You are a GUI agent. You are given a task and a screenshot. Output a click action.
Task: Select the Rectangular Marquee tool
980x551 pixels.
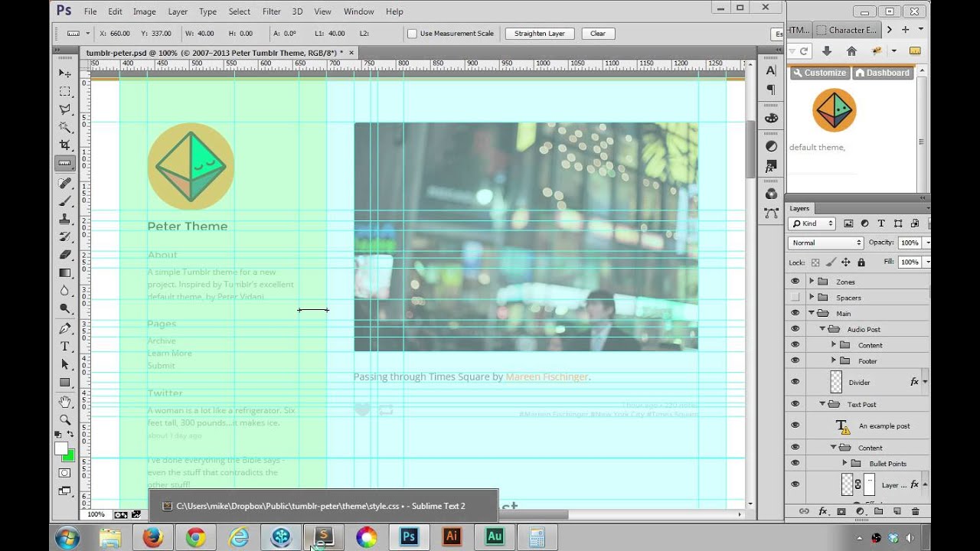65,92
